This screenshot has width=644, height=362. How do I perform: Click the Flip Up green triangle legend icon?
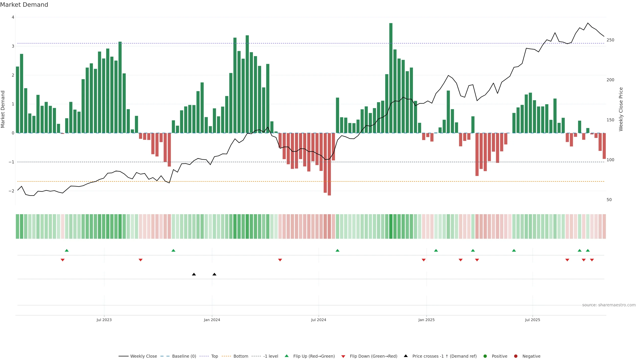[x=286, y=356]
